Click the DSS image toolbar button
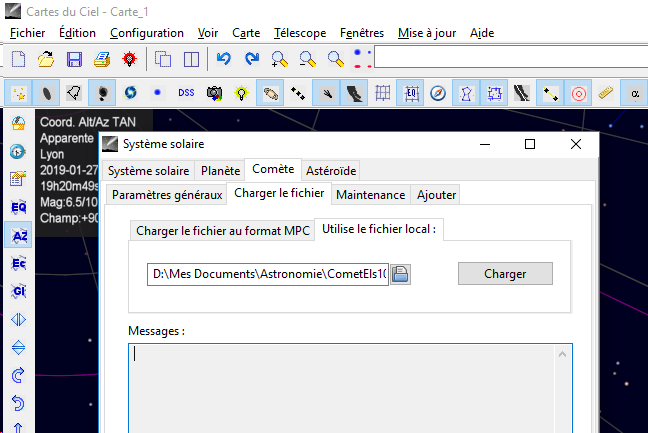The image size is (648, 433). (186, 93)
